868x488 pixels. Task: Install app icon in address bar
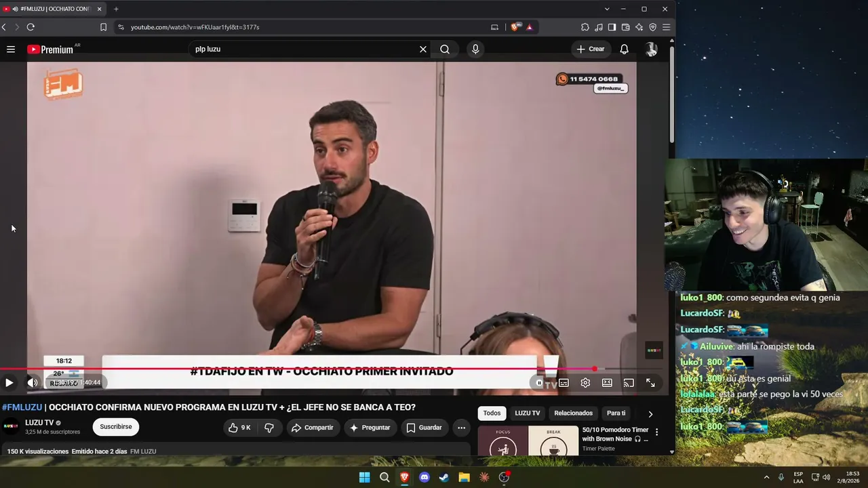coord(494,27)
